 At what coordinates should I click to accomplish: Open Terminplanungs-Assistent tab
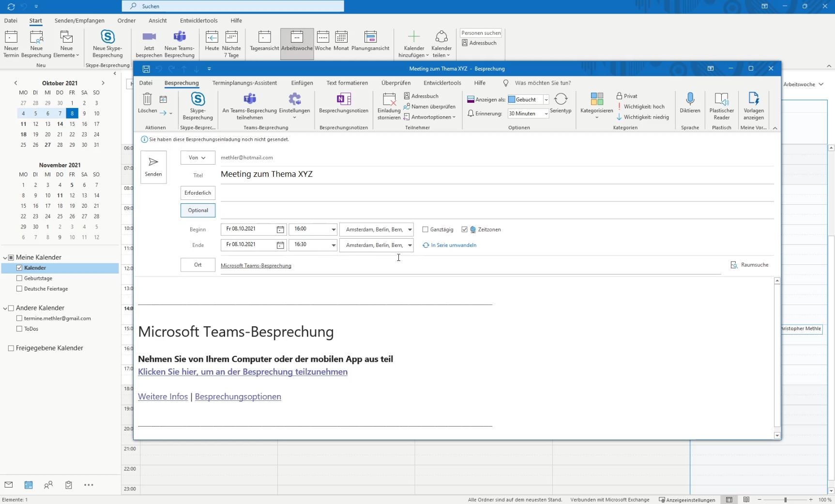coord(244,83)
